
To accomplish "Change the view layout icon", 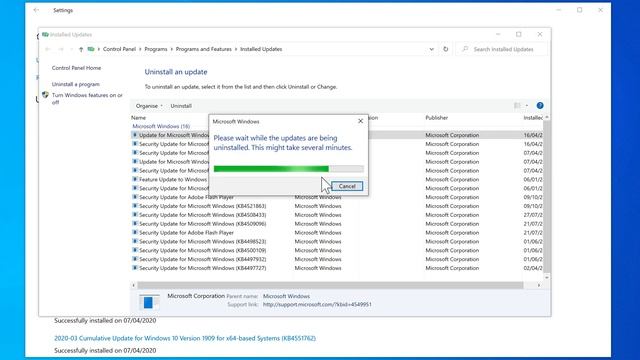I will pyautogui.click(x=517, y=106).
